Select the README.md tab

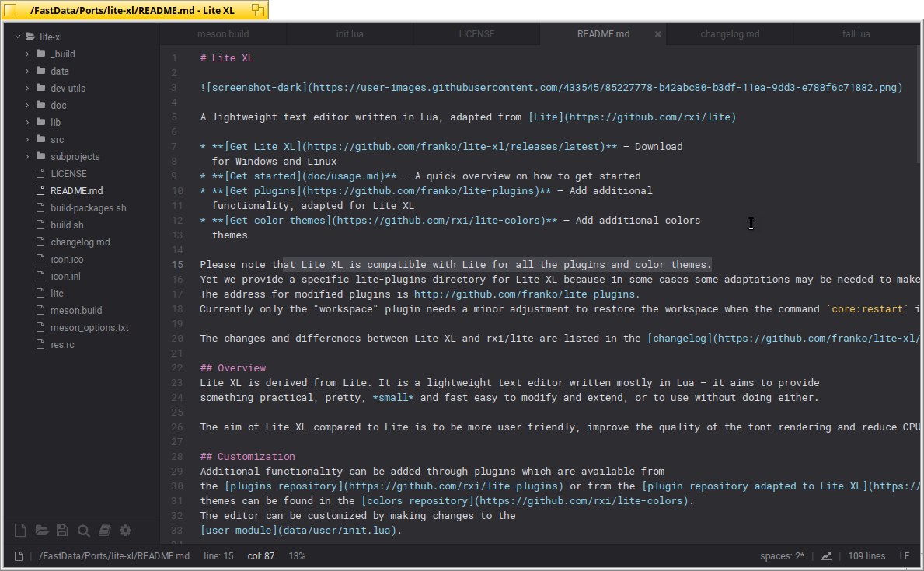(x=603, y=34)
